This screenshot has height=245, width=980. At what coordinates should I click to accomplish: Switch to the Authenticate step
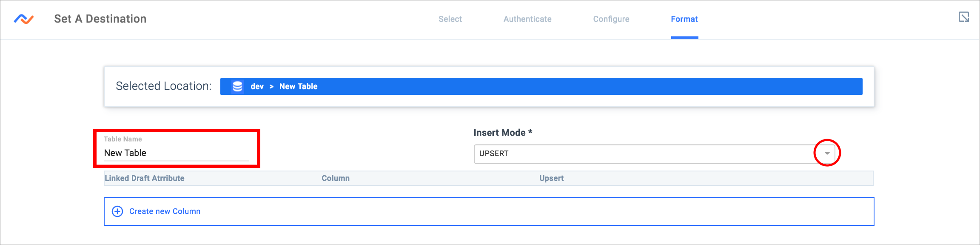527,19
